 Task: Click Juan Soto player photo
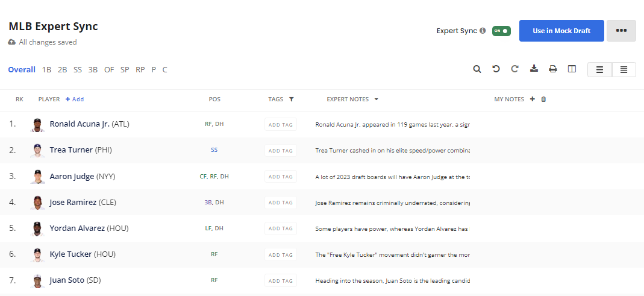(38, 281)
